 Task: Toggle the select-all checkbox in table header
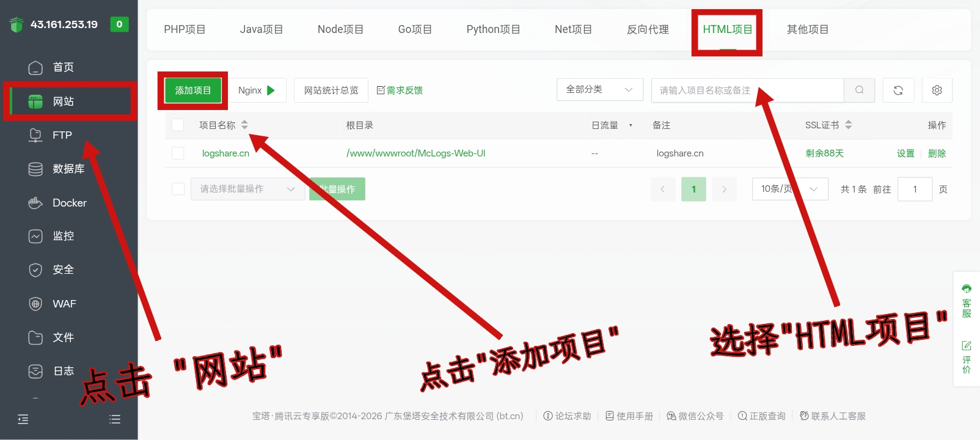178,125
